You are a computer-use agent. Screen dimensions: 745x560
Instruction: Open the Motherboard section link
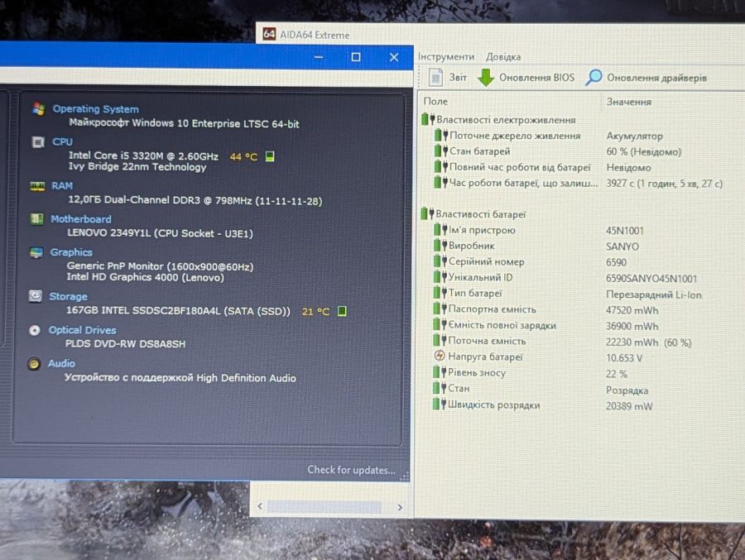[81, 219]
